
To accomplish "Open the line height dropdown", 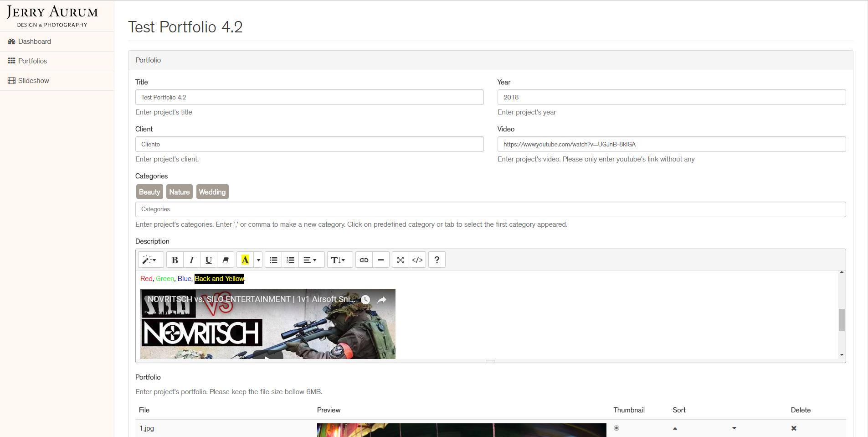I will tap(339, 260).
